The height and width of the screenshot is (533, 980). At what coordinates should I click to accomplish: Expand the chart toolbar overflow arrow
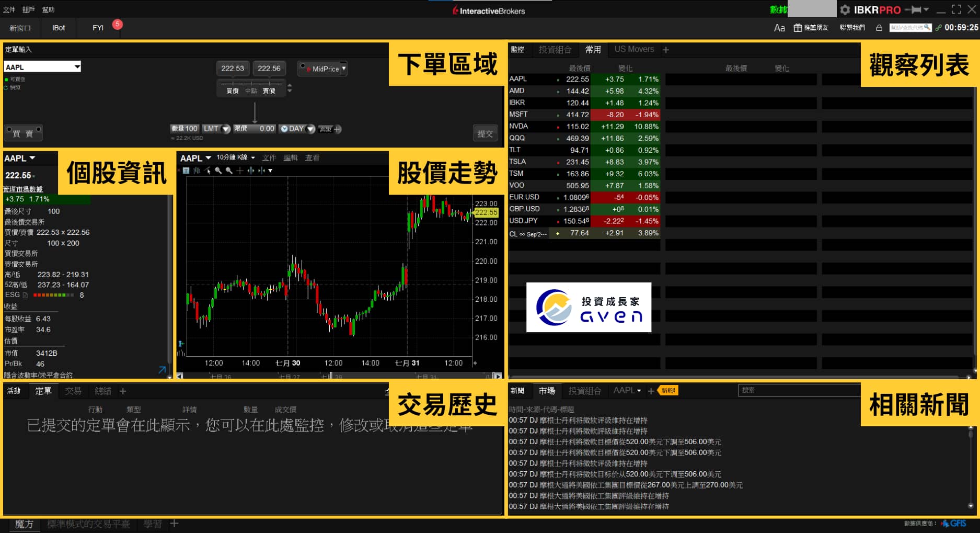tap(270, 171)
